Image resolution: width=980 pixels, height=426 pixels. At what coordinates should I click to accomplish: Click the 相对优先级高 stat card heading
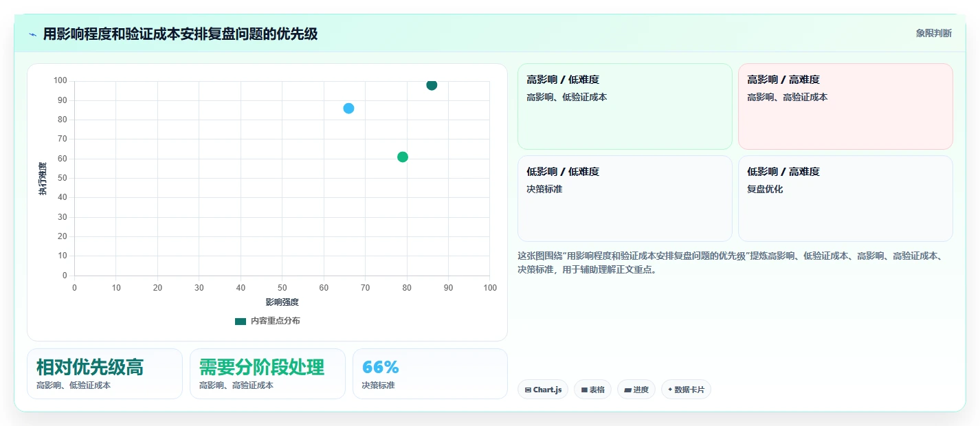coord(90,367)
